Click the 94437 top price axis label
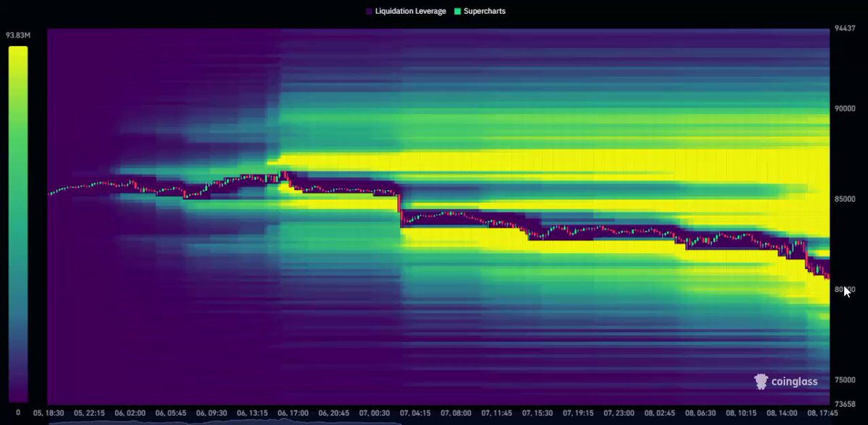Image resolution: width=868 pixels, height=425 pixels. 844,29
